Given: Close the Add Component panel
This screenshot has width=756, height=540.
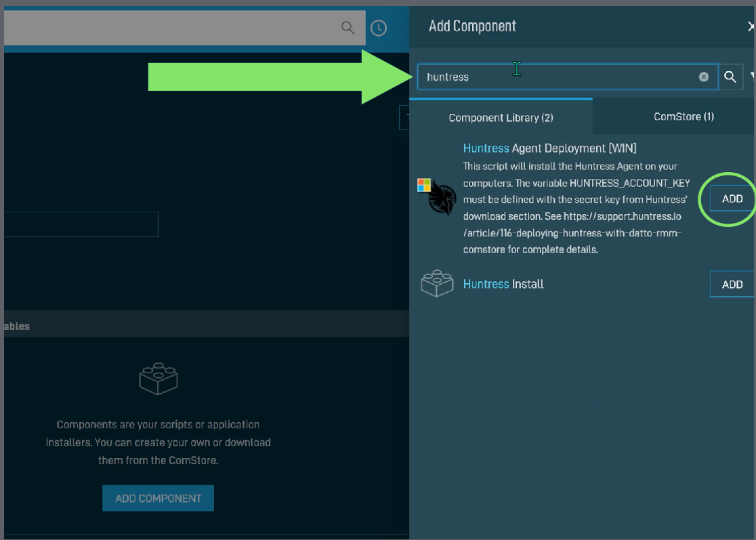Looking at the screenshot, I should pos(751,26).
